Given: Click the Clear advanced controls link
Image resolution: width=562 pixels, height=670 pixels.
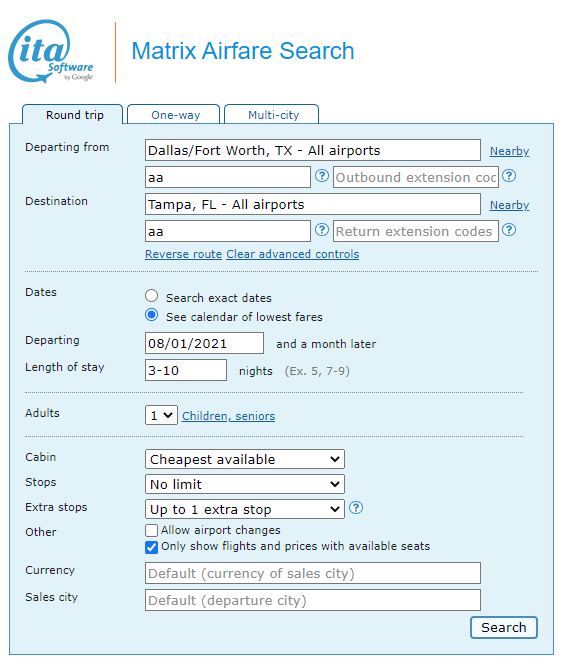Looking at the screenshot, I should pos(293,254).
